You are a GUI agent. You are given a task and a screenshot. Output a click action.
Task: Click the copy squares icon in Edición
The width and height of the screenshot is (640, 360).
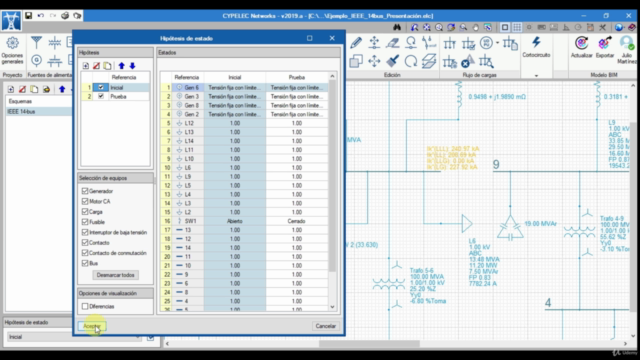click(356, 61)
